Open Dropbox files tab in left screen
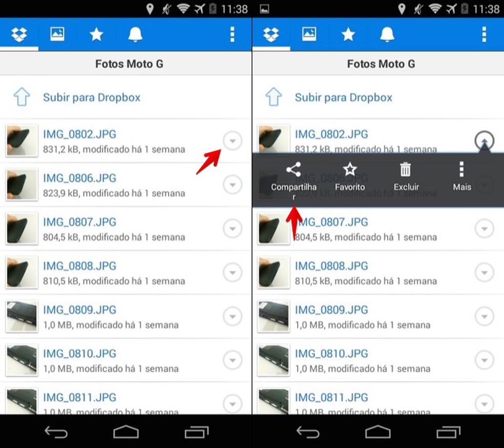Screen dimensions: 504x448 pos(19,34)
